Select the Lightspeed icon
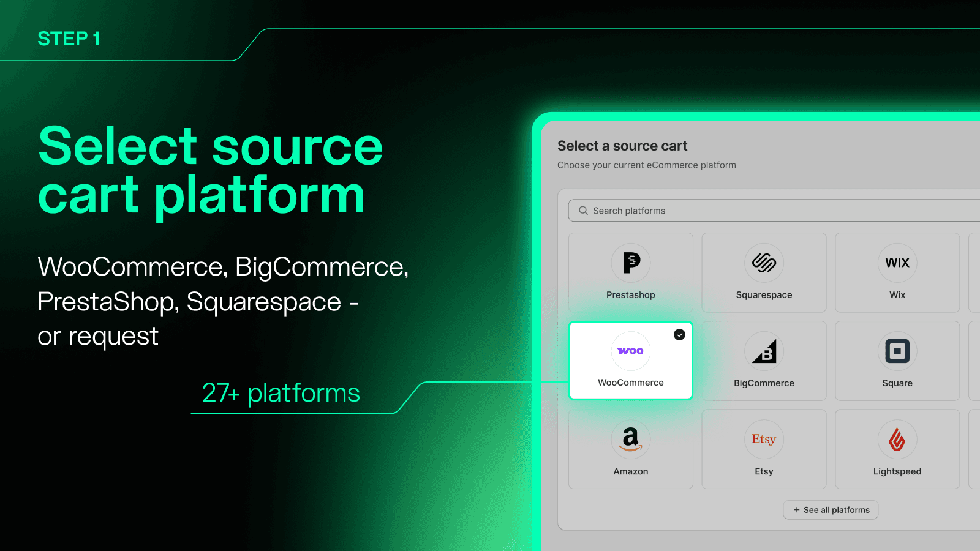 tap(897, 439)
